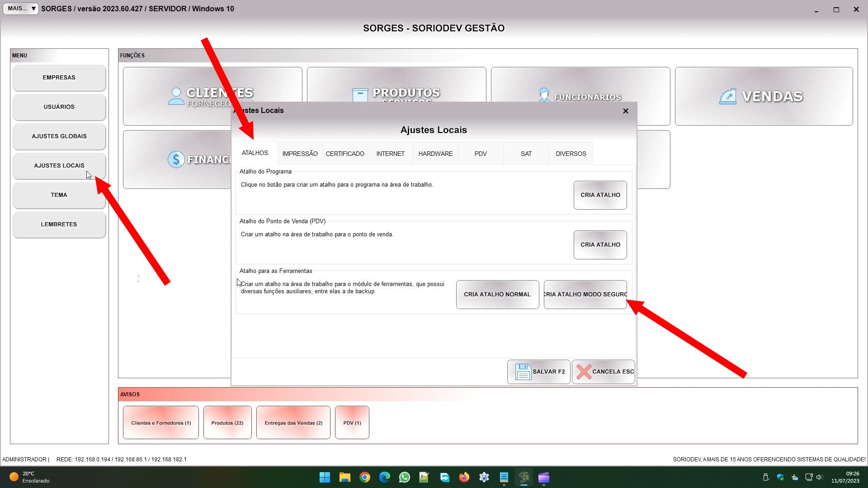
Task: Click the SORGES app taskbar icon
Action: pos(524,477)
